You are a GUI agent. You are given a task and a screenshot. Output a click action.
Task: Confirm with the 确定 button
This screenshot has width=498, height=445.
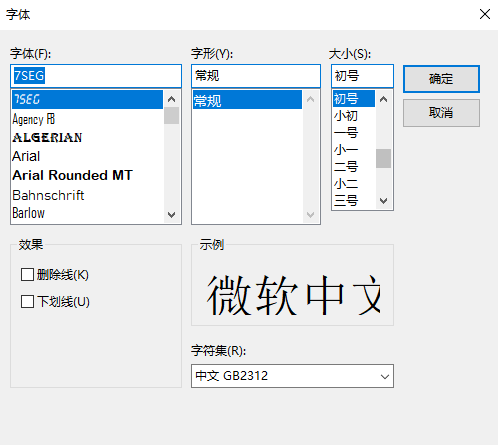441,79
